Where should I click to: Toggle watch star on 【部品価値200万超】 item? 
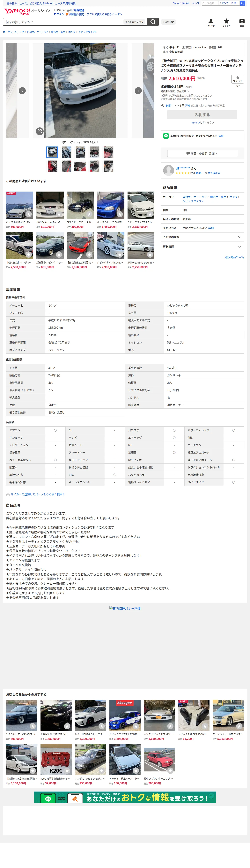point(90,255)
